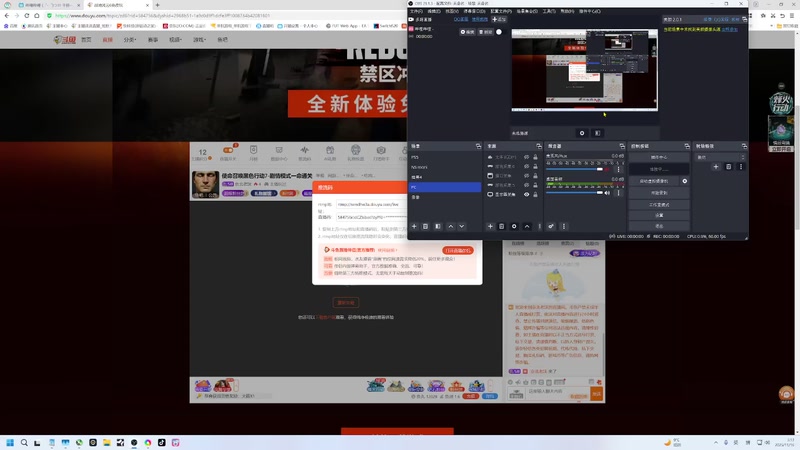Image resolution: width=800 pixels, height=450 pixels.
Task: Select PS5 scene in Scenes list
Action: point(445,157)
